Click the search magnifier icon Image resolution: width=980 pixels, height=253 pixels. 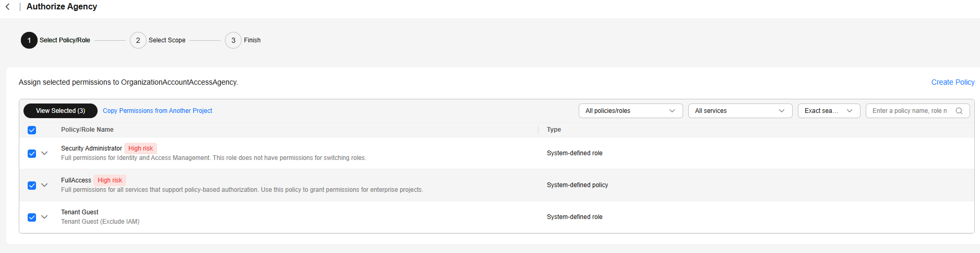959,111
